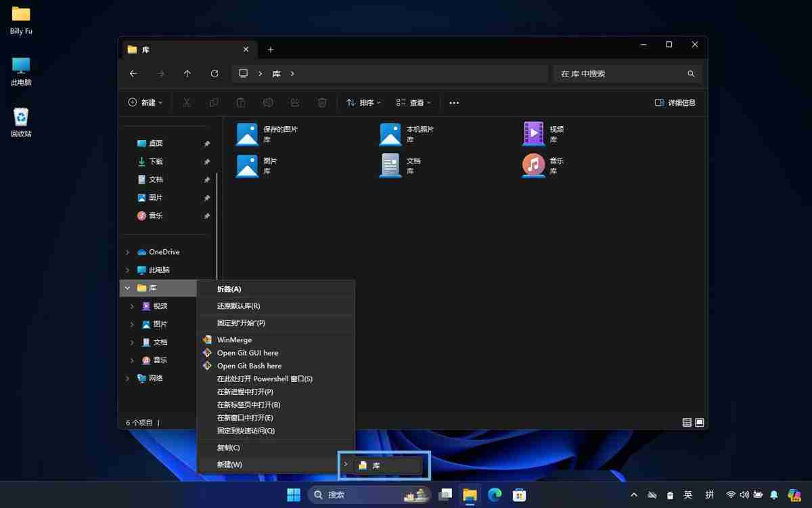Choose 还原默认库 from the context menu

(236, 305)
